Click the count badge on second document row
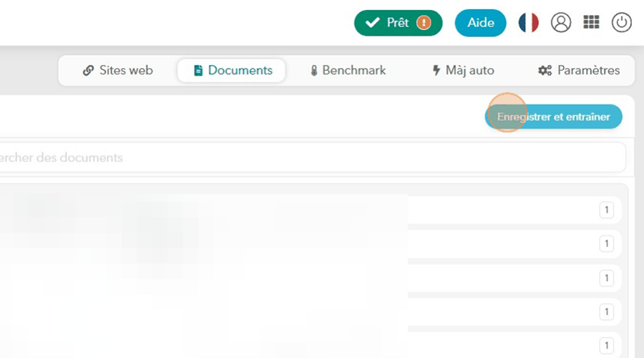The width and height of the screenshot is (644, 358). pyautogui.click(x=606, y=244)
